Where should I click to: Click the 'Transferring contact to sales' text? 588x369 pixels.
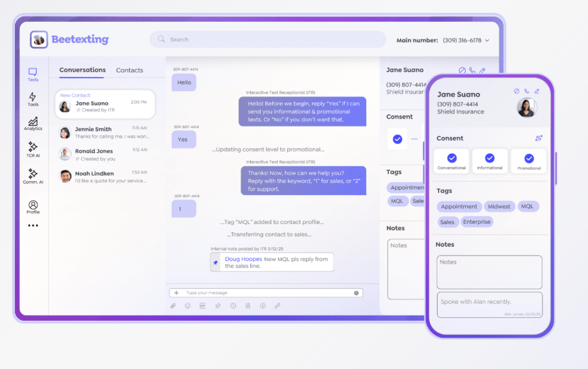(269, 234)
